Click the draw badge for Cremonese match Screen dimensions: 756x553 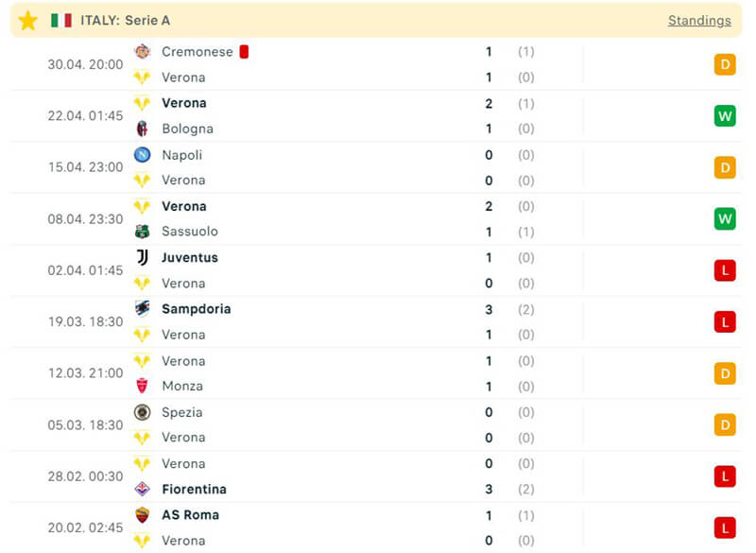coord(725,64)
